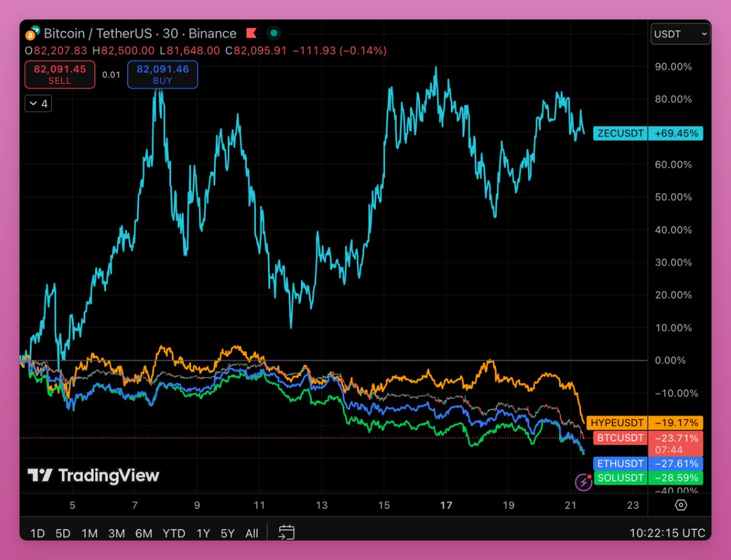
Task: Click the ZECUSDT label on the price scale
Action: (620, 133)
